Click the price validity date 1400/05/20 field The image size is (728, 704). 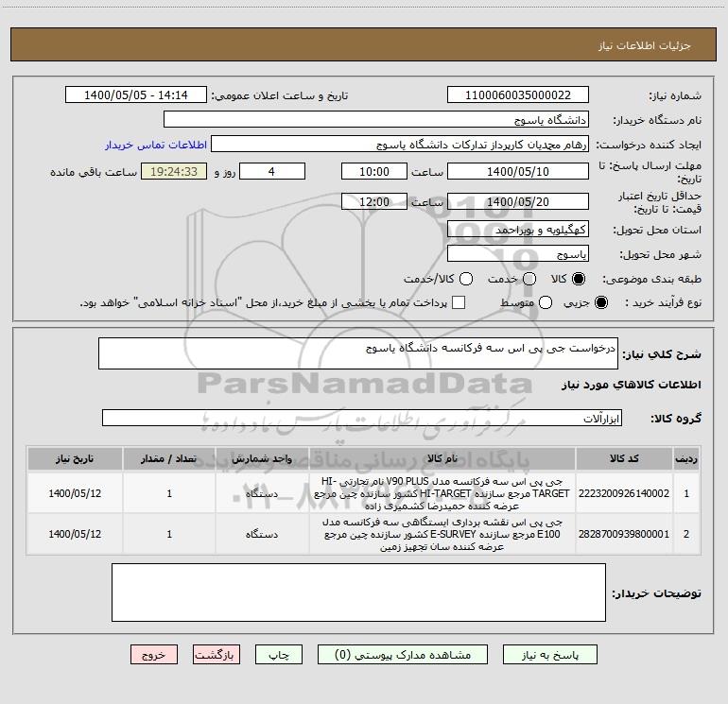[x=518, y=201]
